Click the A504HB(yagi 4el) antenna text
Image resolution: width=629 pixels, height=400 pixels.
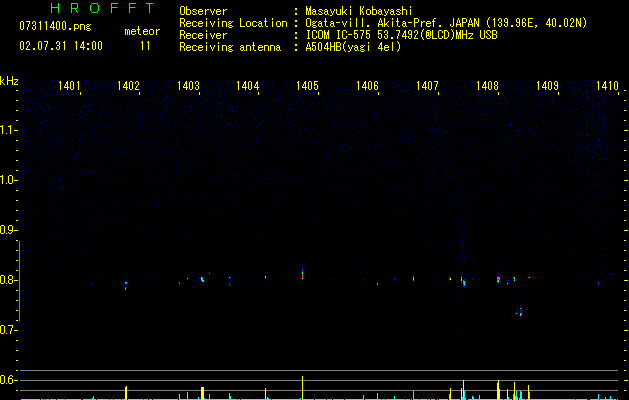(x=353, y=47)
